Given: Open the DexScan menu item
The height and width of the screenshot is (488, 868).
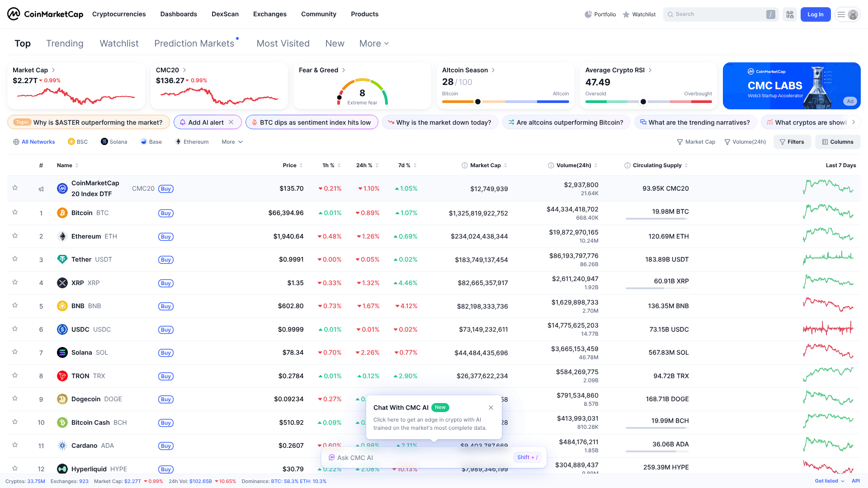Looking at the screenshot, I should point(225,14).
